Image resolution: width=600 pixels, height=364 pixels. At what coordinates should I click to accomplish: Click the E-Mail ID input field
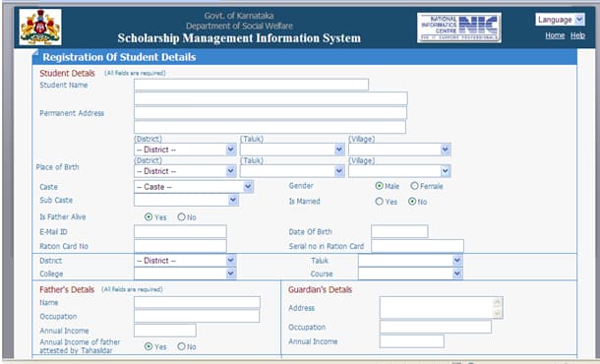pos(180,231)
